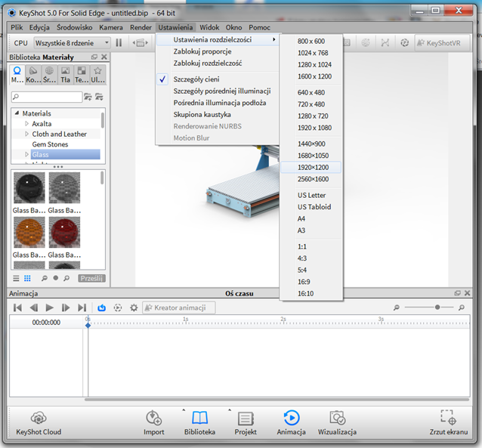Click the Prześlij upload button

click(91, 278)
